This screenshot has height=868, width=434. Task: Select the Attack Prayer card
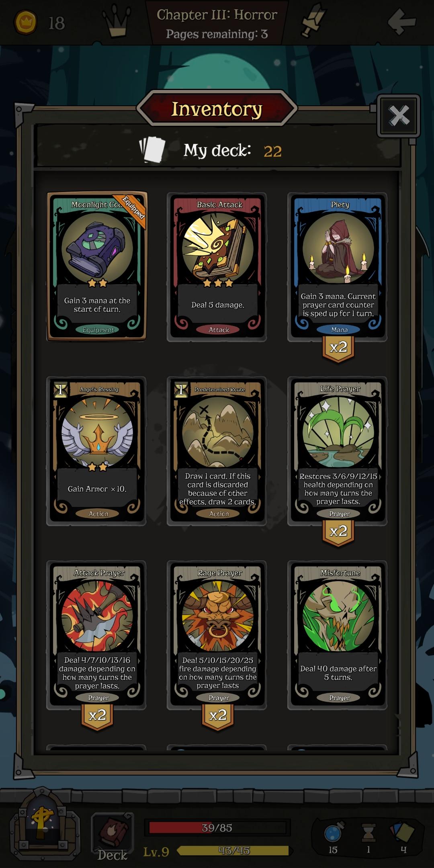pyautogui.click(x=96, y=635)
